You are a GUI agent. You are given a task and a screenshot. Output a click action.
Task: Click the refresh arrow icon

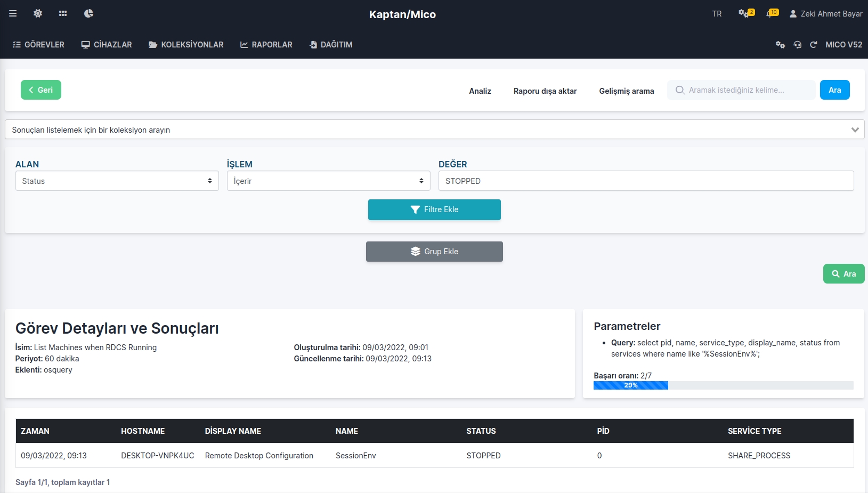(813, 45)
